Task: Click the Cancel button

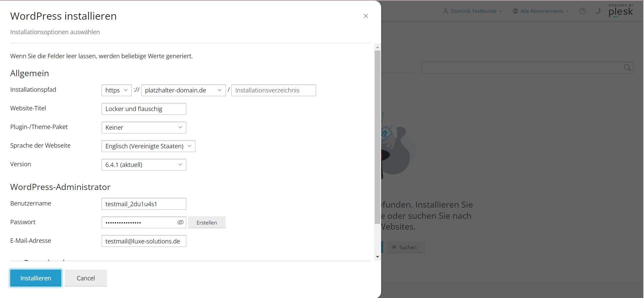Action: 86,278
